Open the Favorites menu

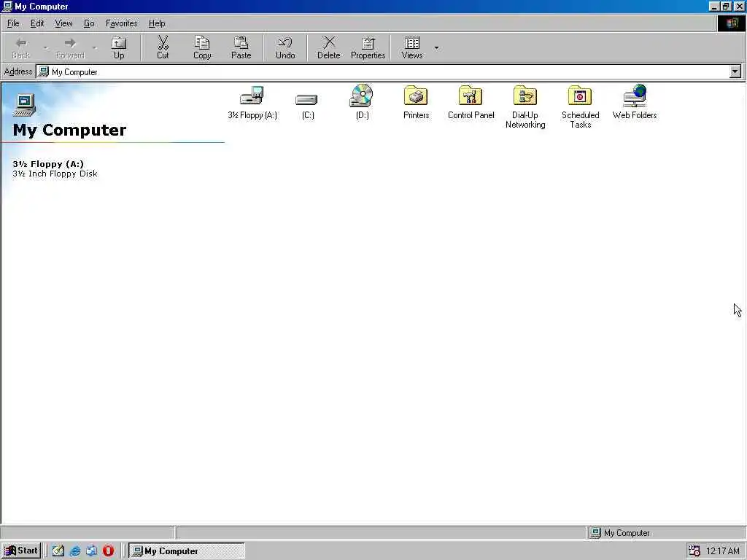(122, 23)
